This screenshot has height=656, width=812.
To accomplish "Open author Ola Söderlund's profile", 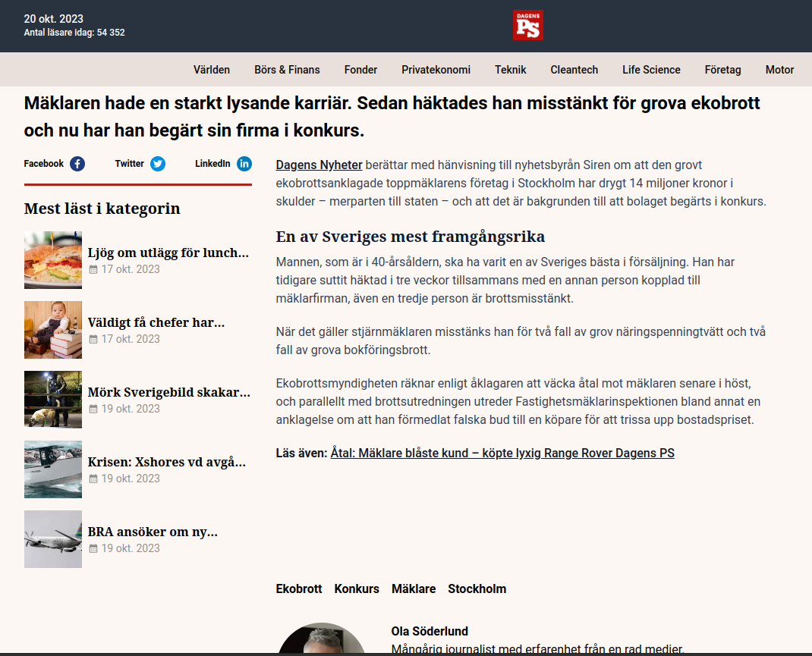I will click(x=430, y=631).
